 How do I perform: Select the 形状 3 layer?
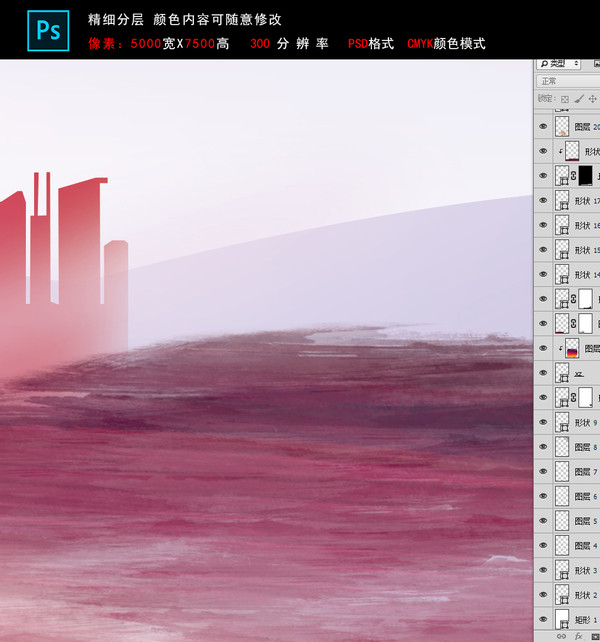567,570
